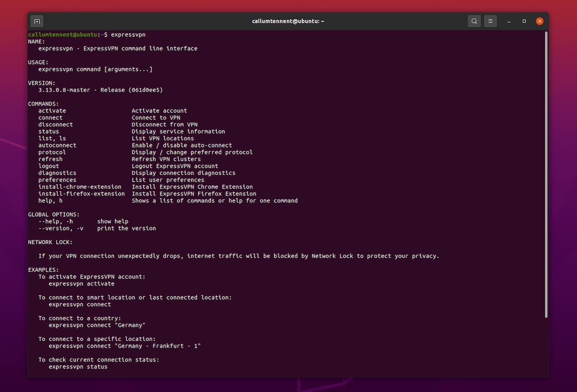Click the install-chrome-extension command name
The height and width of the screenshot is (392, 577).
pos(80,187)
